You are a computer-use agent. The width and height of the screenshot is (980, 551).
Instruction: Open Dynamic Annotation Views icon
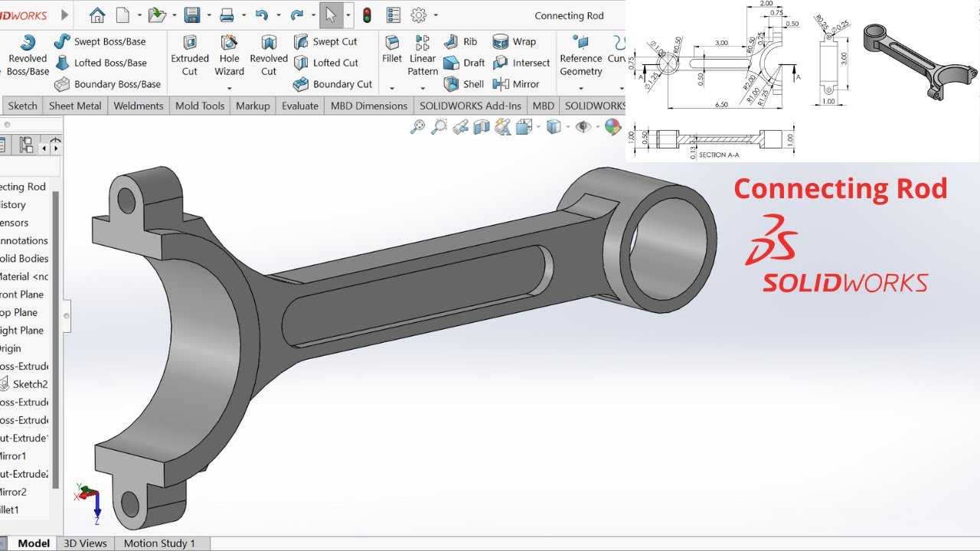click(502, 128)
